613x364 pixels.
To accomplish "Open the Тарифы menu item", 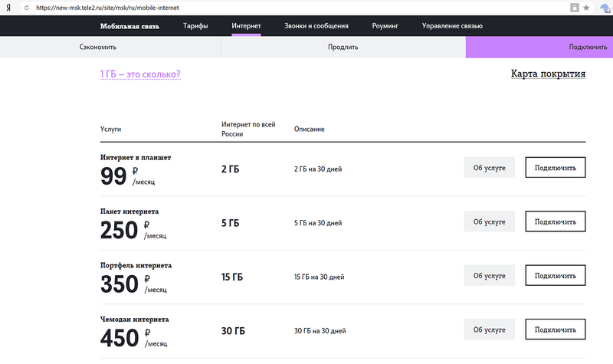I will pyautogui.click(x=195, y=26).
